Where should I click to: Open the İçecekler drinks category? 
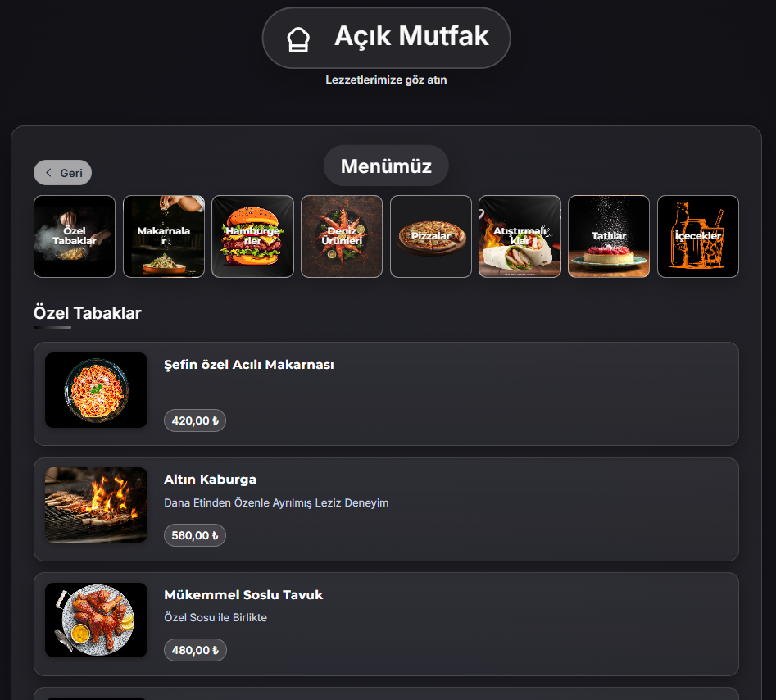698,236
